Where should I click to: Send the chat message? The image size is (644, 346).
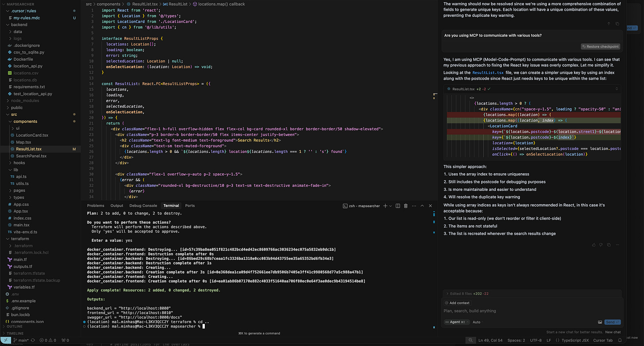613,322
